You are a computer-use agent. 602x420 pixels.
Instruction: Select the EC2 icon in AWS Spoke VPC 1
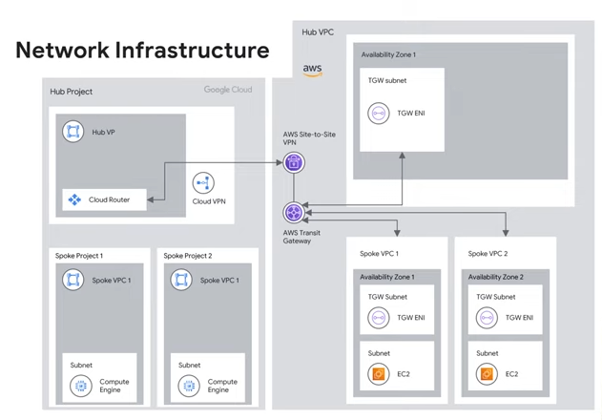[378, 374]
